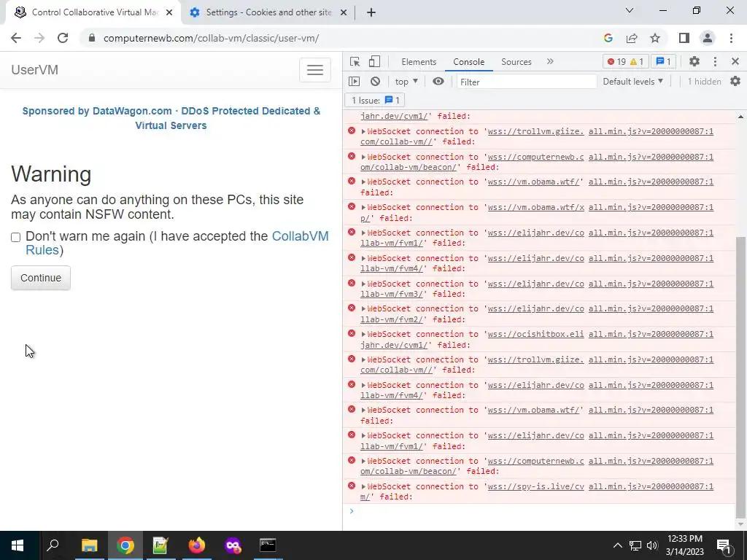Open Windows taskbar search
The width and height of the screenshot is (747, 560).
pyautogui.click(x=53, y=545)
